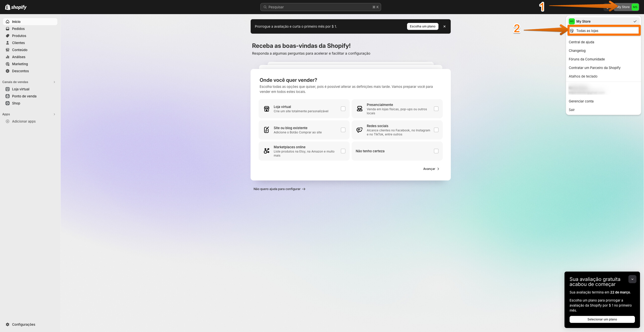
Task: Enable the Não tenho certeza checkbox
Action: click(436, 151)
